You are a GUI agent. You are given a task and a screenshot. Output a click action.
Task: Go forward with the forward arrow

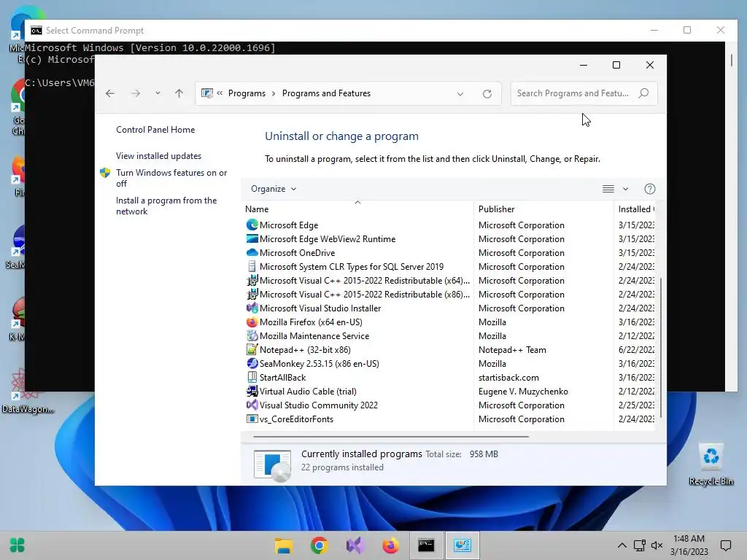[x=136, y=93]
